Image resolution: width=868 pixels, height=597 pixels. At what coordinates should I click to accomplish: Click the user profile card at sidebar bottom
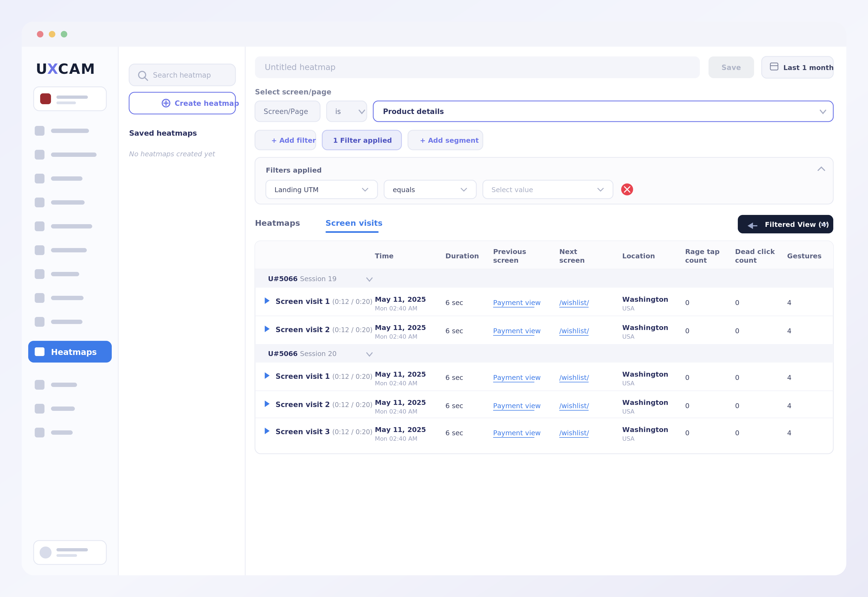[70, 552]
